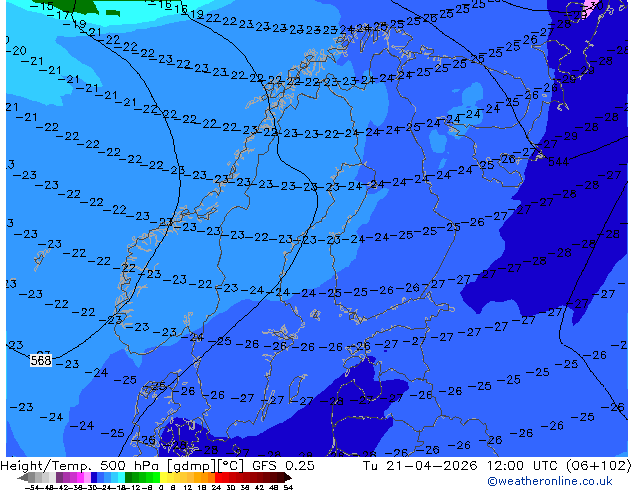This screenshot has width=634, height=490.
Task: Click the grey left arrow of the color scale
Action: [23, 478]
